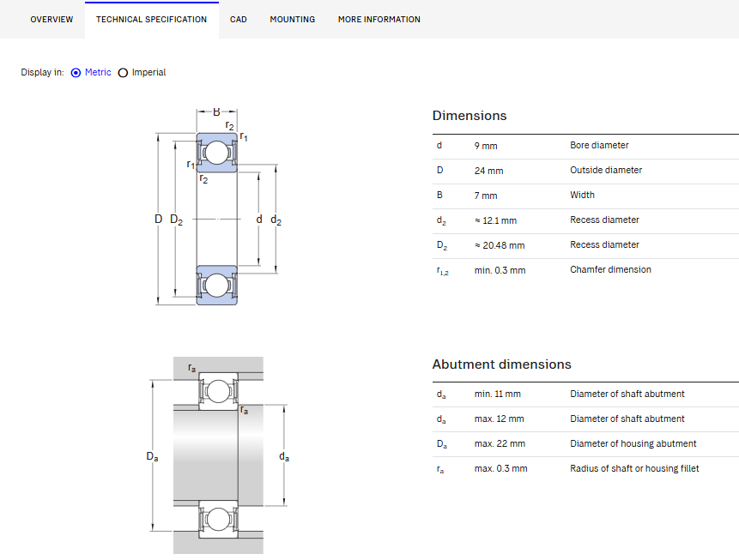Select the Metric radio button
The height and width of the screenshot is (560, 739).
[76, 73]
